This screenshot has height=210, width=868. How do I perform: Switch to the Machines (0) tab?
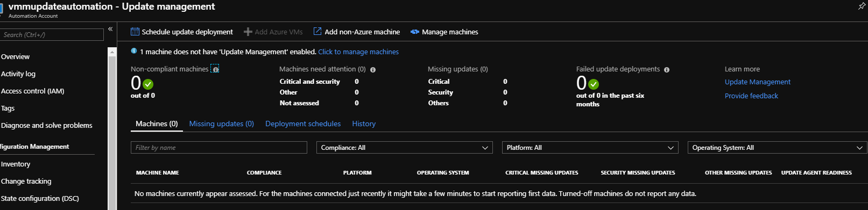coord(157,124)
